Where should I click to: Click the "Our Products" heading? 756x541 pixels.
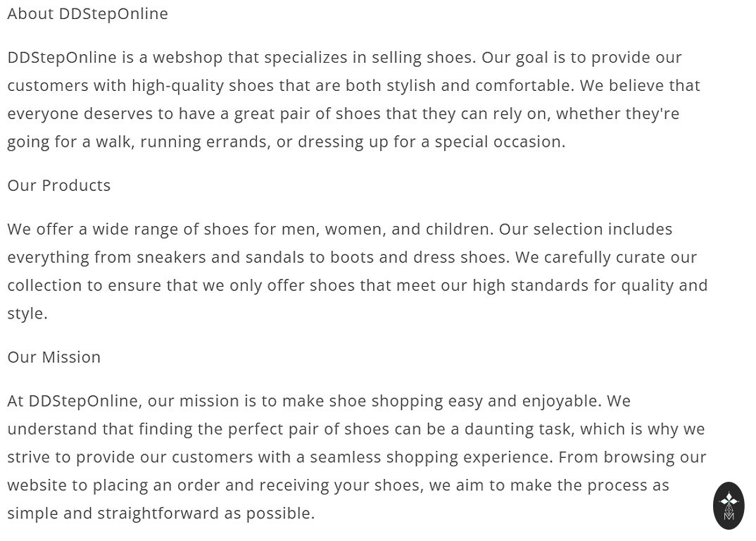[59, 185]
